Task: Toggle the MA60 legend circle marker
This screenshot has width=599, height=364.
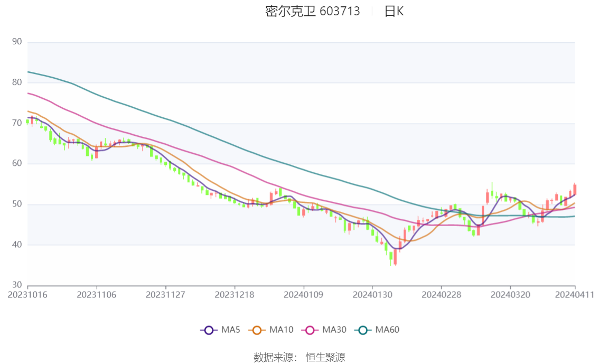Action: pyautogui.click(x=363, y=330)
